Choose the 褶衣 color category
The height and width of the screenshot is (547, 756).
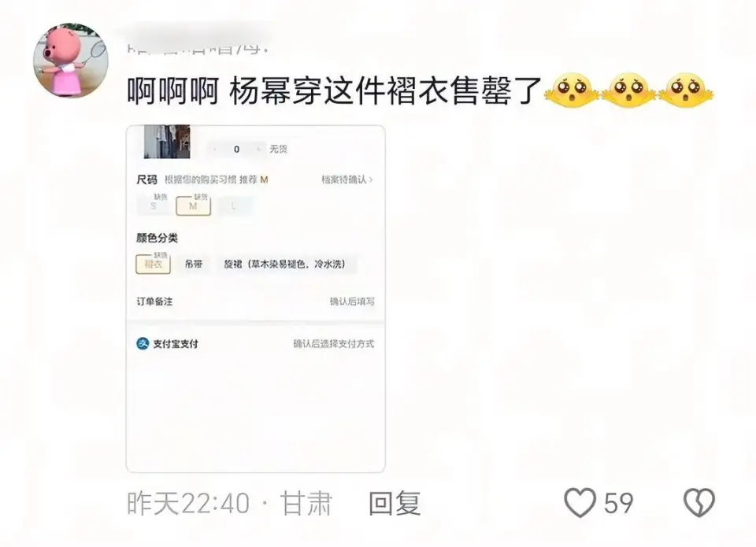point(154,264)
